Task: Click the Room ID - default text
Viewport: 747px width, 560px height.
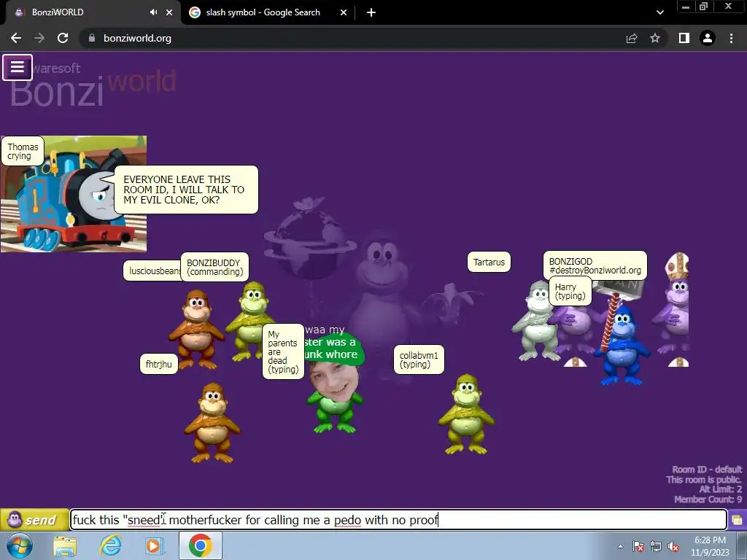Action: pyautogui.click(x=706, y=470)
